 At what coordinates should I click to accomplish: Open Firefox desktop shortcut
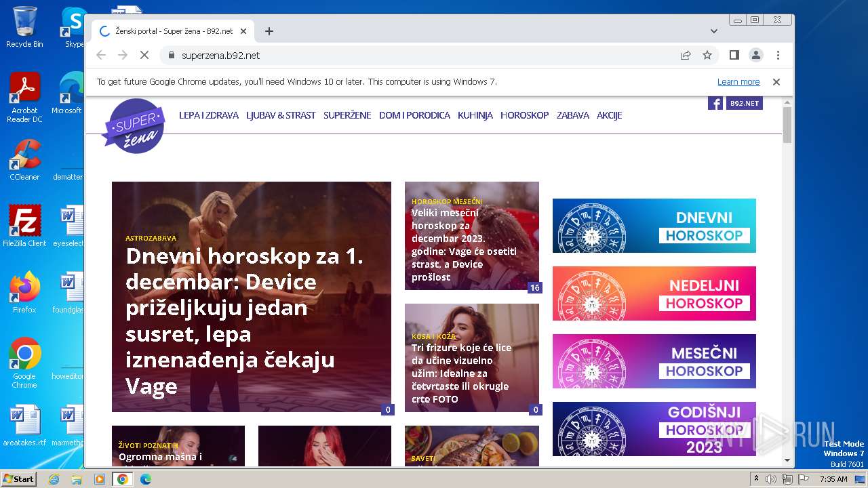click(24, 292)
